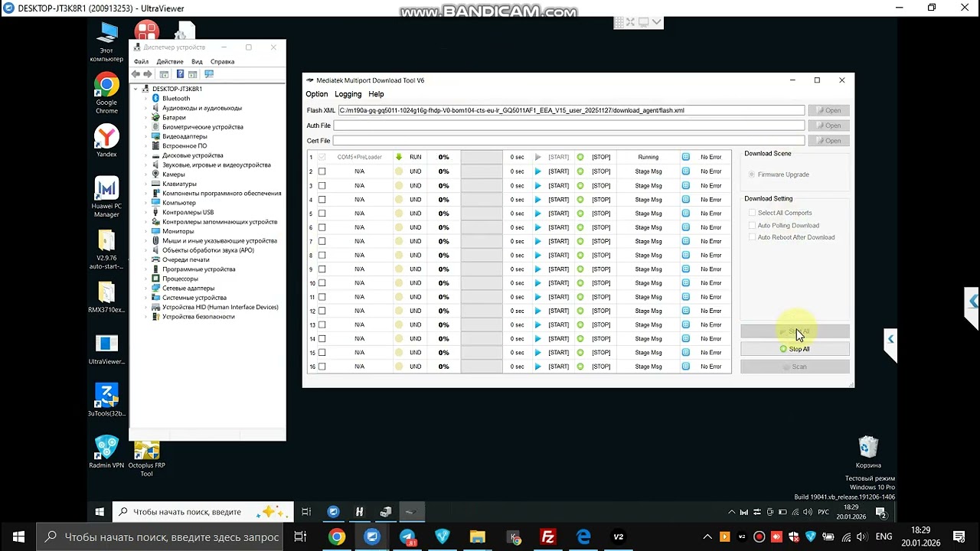
Task: Open the Huawei PC Manager desktop icon
Action: (x=106, y=197)
